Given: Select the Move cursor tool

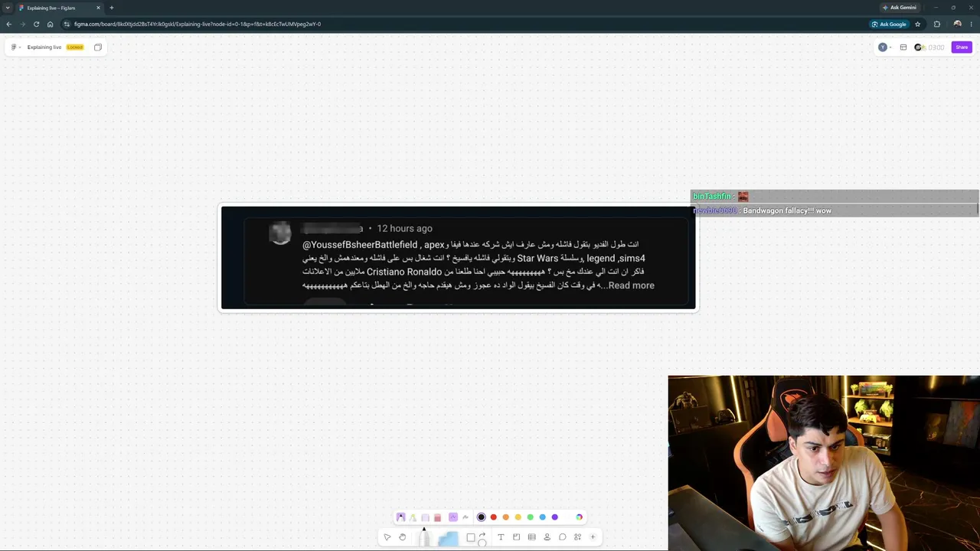Looking at the screenshot, I should [387, 537].
